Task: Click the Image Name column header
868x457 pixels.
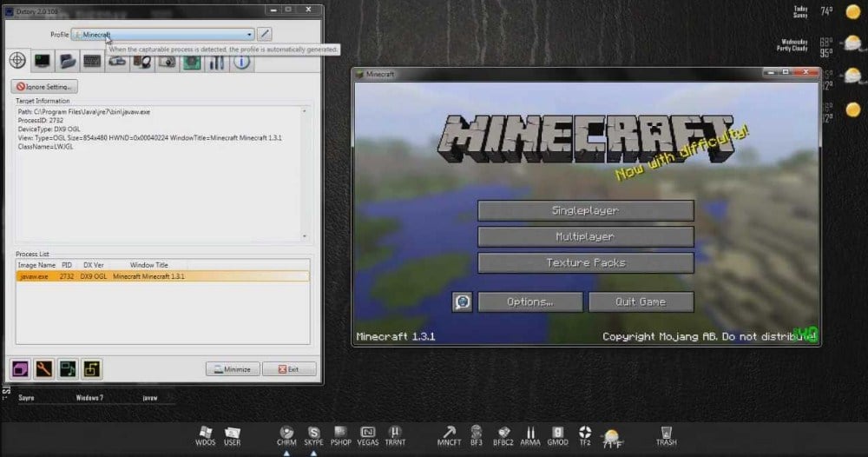Action: click(x=36, y=265)
